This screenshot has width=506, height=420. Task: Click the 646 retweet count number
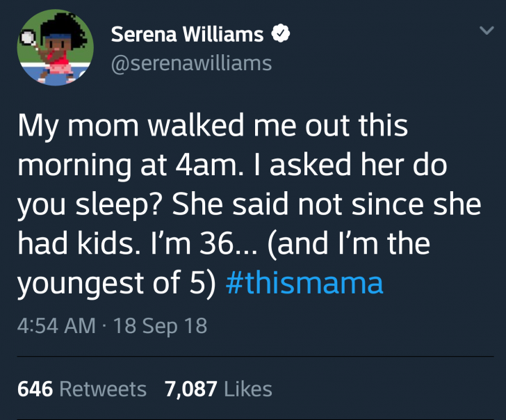[35, 389]
